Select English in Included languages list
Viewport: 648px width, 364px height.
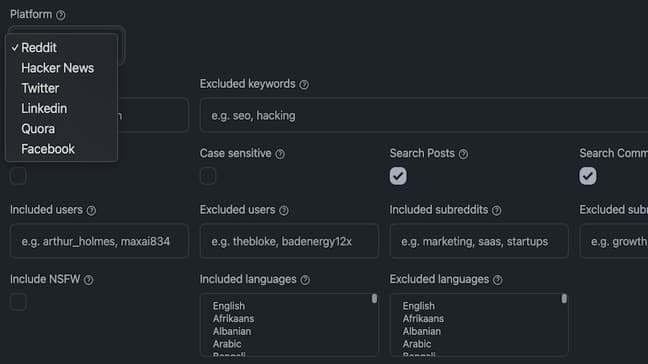tap(229, 306)
